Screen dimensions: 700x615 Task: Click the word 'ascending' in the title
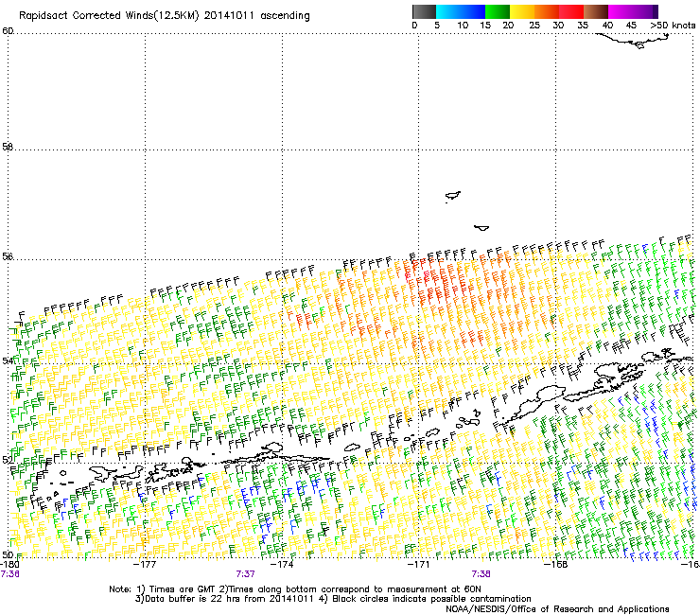pyautogui.click(x=285, y=16)
